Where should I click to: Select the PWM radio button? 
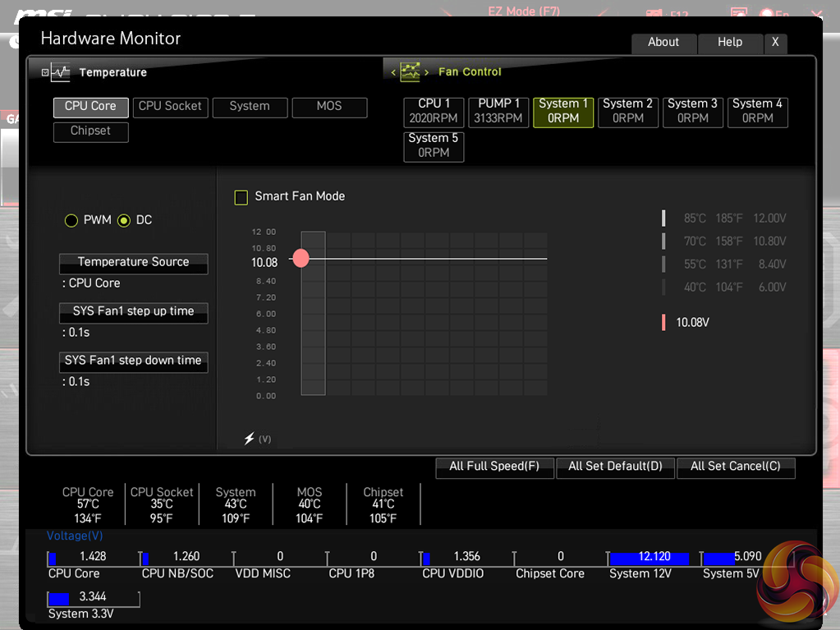(71, 220)
